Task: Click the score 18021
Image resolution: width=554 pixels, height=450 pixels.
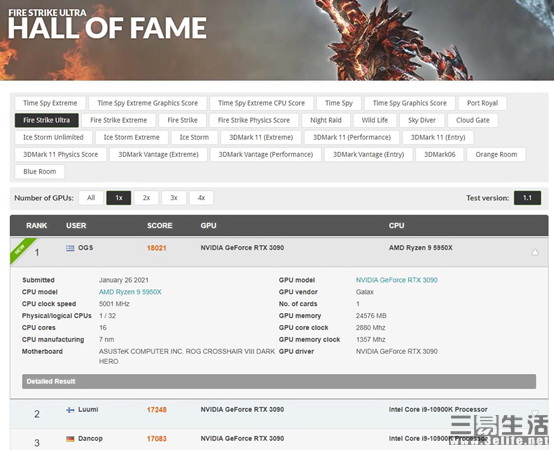Action: point(157,248)
